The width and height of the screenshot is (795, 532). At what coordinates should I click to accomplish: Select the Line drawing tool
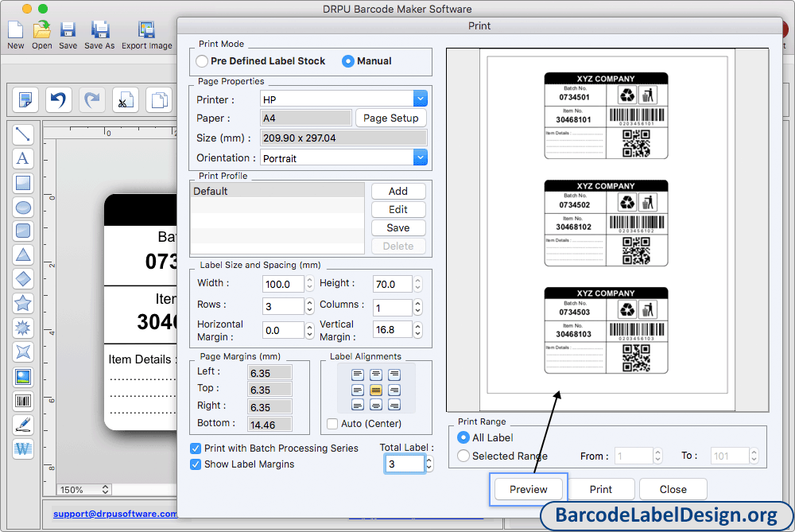pos(23,134)
